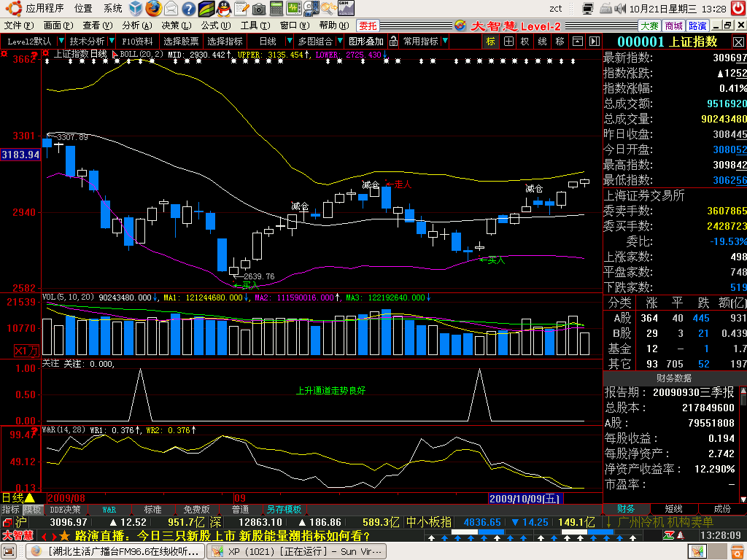Toggle the 标 marker button
This screenshot has width=747, height=560.
(491, 42)
